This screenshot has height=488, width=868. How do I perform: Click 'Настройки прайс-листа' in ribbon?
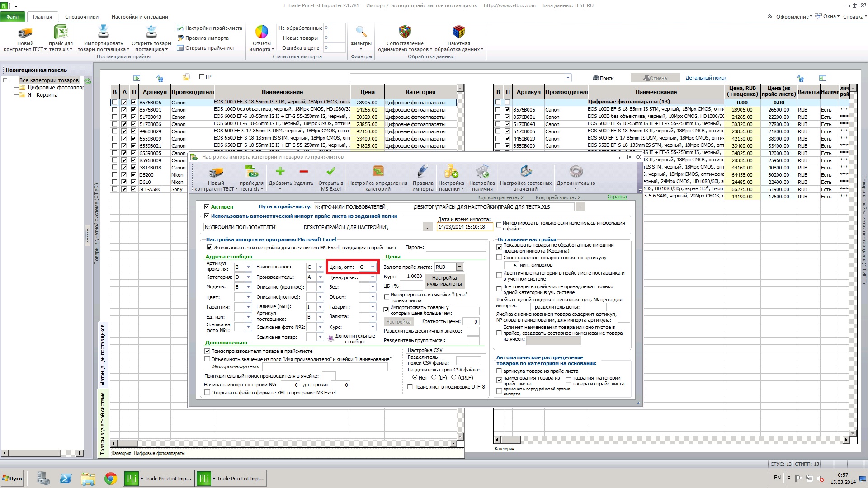point(210,28)
